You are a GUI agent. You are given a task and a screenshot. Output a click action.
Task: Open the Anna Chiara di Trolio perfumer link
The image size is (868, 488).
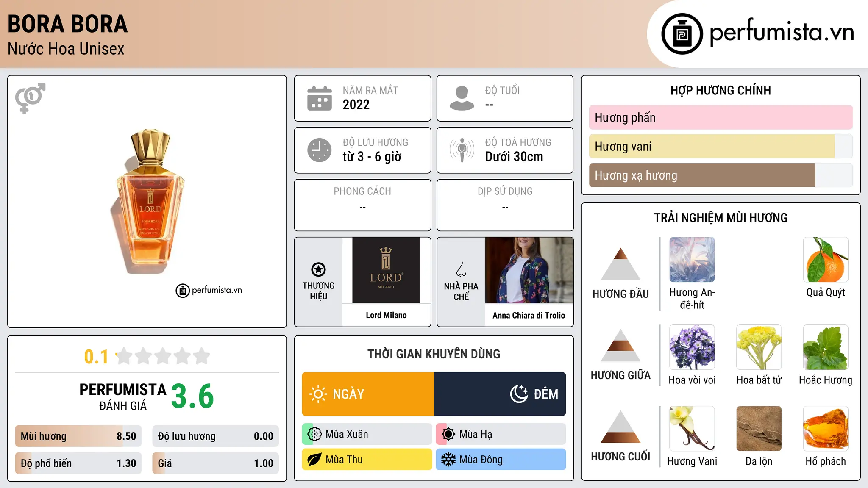pyautogui.click(x=529, y=315)
